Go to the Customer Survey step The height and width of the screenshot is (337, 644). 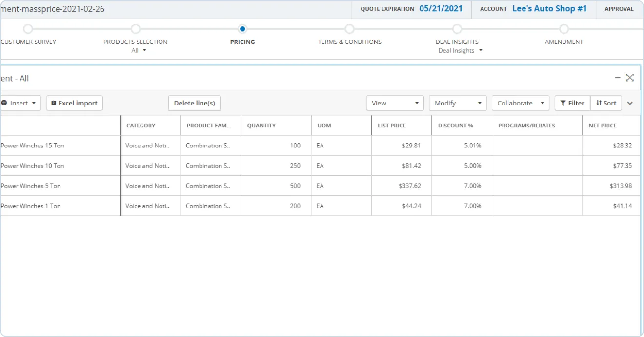tap(28, 42)
